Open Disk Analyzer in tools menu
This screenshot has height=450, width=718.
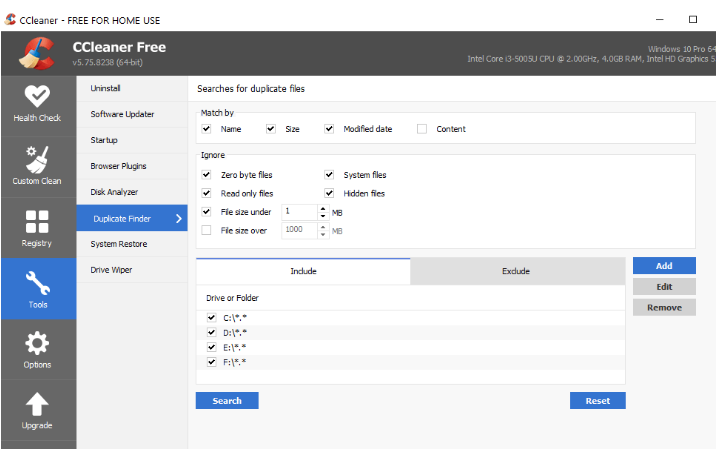coord(114,192)
